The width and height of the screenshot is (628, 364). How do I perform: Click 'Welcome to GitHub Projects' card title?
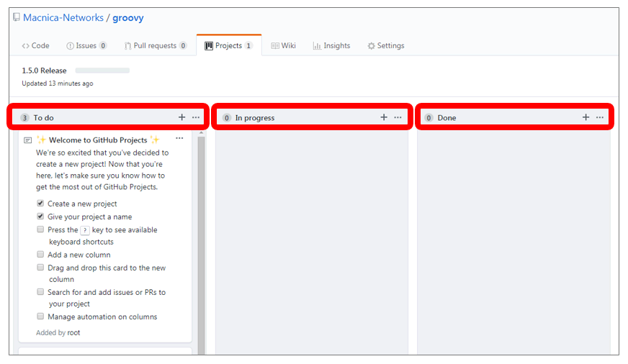pyautogui.click(x=98, y=140)
